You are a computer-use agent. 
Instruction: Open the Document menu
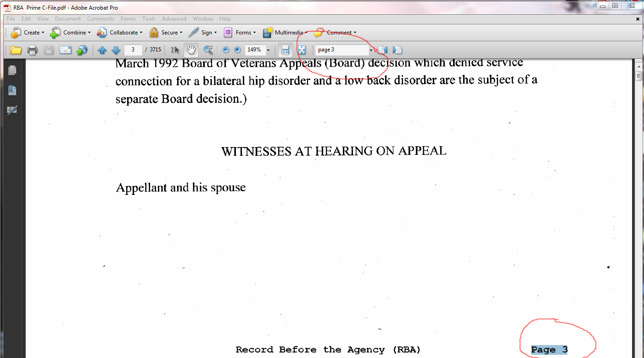pyautogui.click(x=67, y=19)
